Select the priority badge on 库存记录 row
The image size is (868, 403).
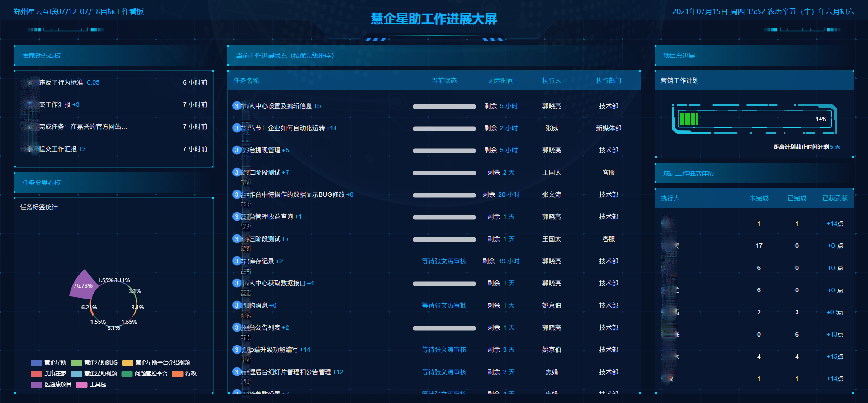[x=236, y=261]
